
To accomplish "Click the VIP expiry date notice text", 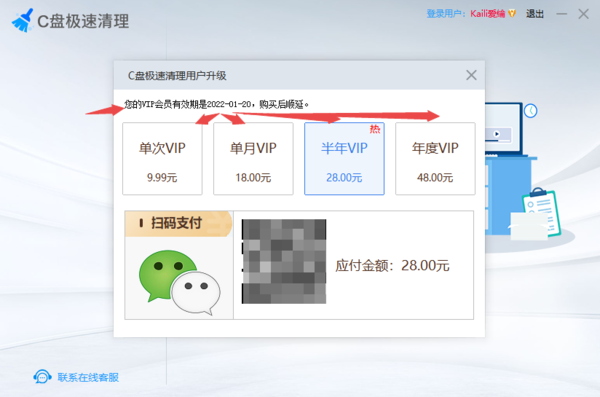I will 217,104.
